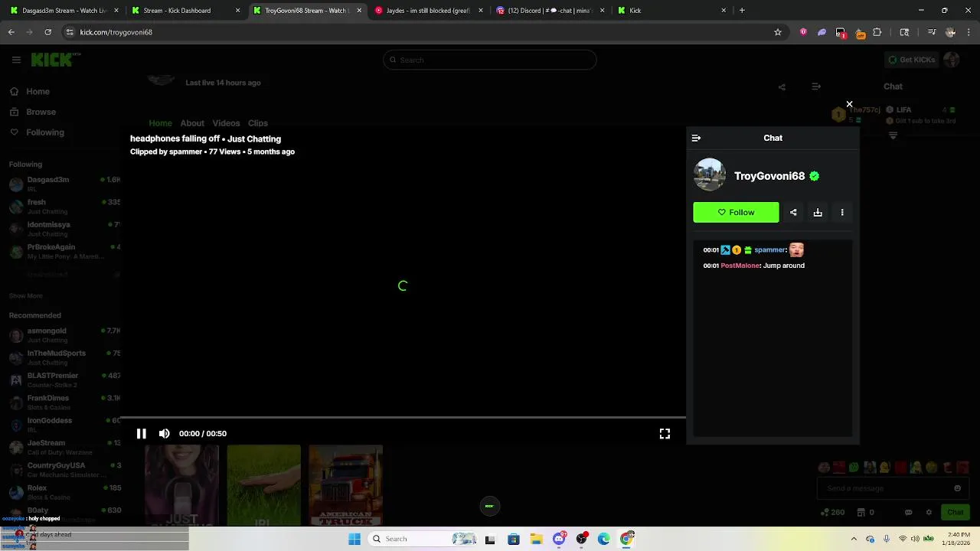Open TroyGovoni68 profile avatar
Screen dimensions: 980x551
[710, 175]
